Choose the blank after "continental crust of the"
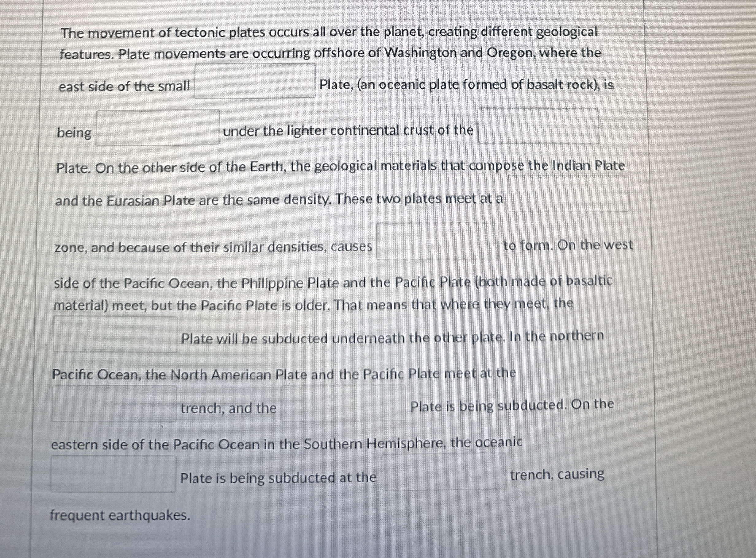756x558 pixels. pyautogui.click(x=538, y=126)
